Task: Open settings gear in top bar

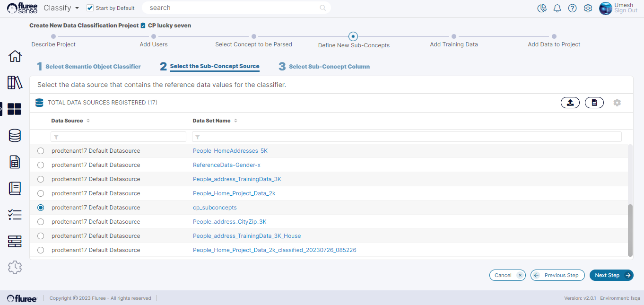Action: (588, 8)
